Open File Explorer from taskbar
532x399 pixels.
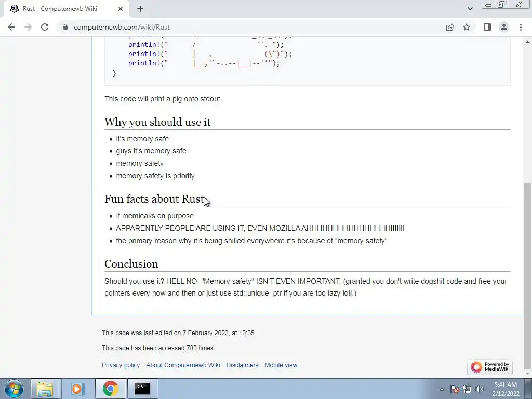(45, 389)
